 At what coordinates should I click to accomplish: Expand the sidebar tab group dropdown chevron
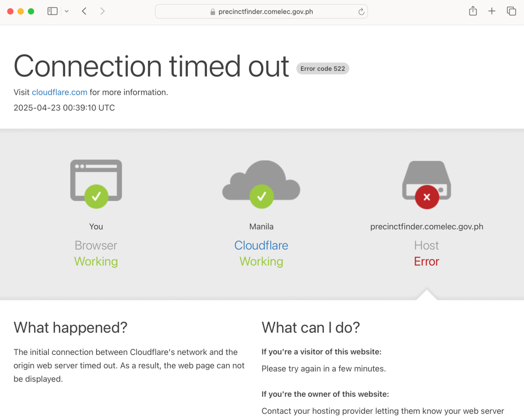click(67, 11)
